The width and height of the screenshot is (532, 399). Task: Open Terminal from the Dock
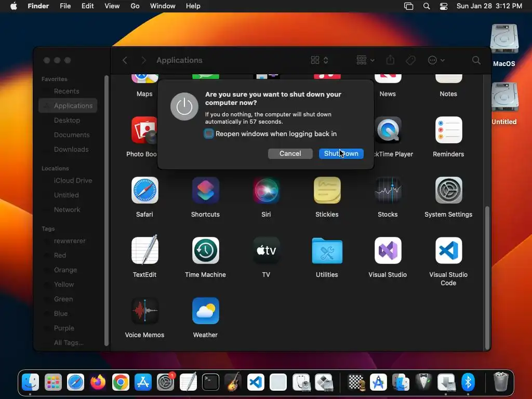pyautogui.click(x=210, y=382)
